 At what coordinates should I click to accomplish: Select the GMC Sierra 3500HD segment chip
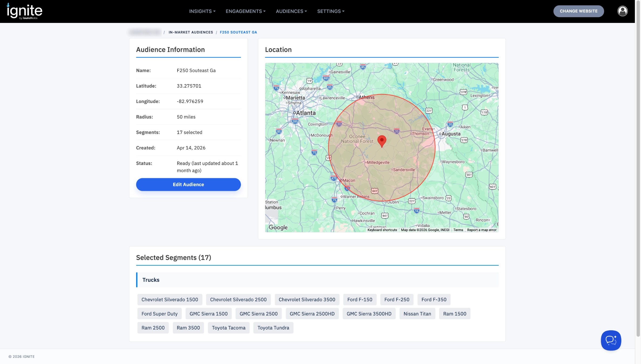[x=369, y=314]
